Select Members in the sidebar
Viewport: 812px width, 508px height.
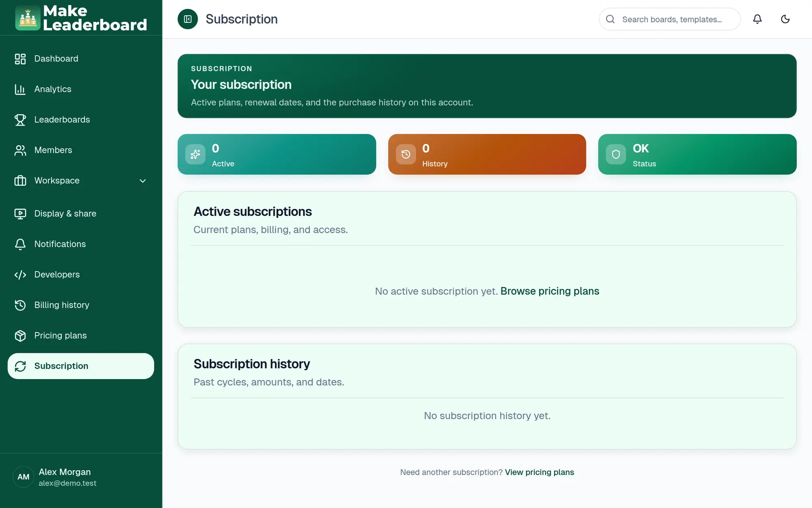point(81,150)
